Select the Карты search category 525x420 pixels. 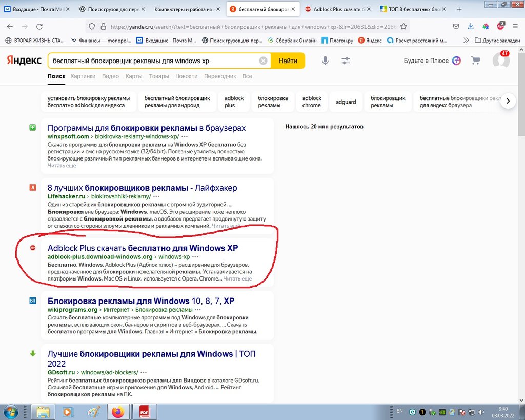click(x=134, y=76)
